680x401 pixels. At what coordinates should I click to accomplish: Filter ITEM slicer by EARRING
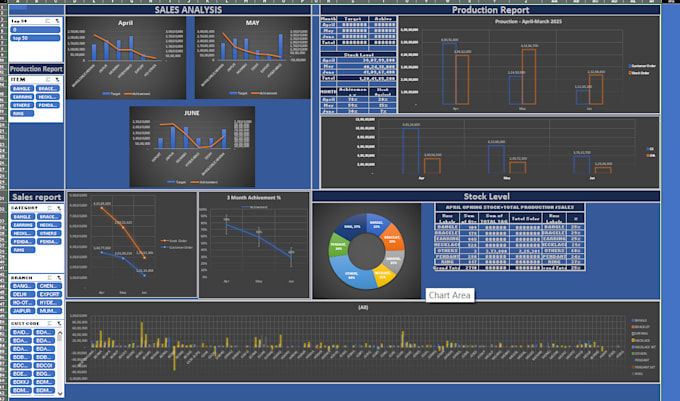22,97
